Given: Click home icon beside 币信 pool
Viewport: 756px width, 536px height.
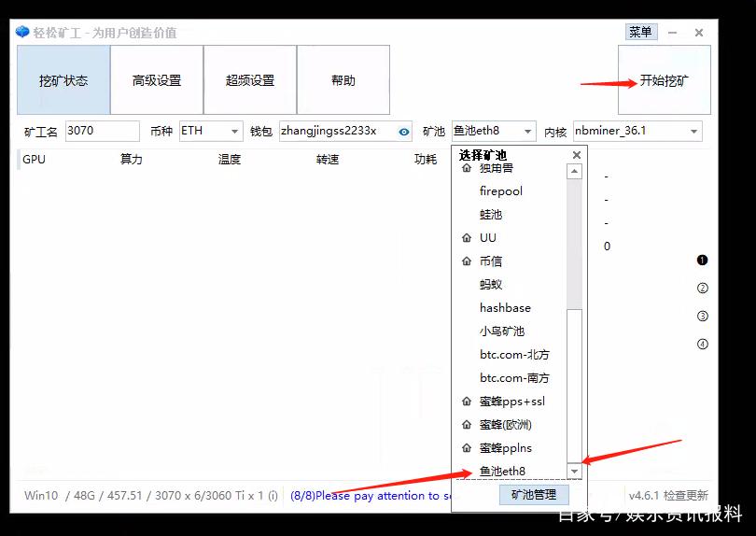Looking at the screenshot, I should [467, 261].
